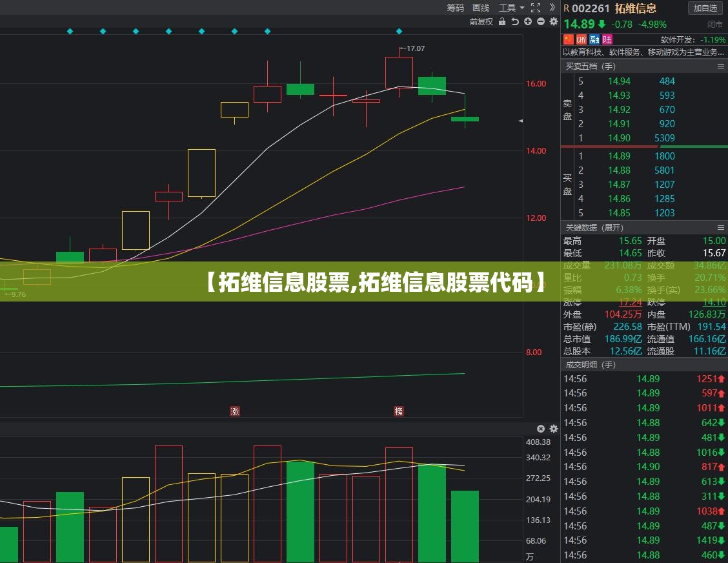The width and height of the screenshot is (728, 563).
Task: Click the 开盘 value 15.00
Action: 714,241
